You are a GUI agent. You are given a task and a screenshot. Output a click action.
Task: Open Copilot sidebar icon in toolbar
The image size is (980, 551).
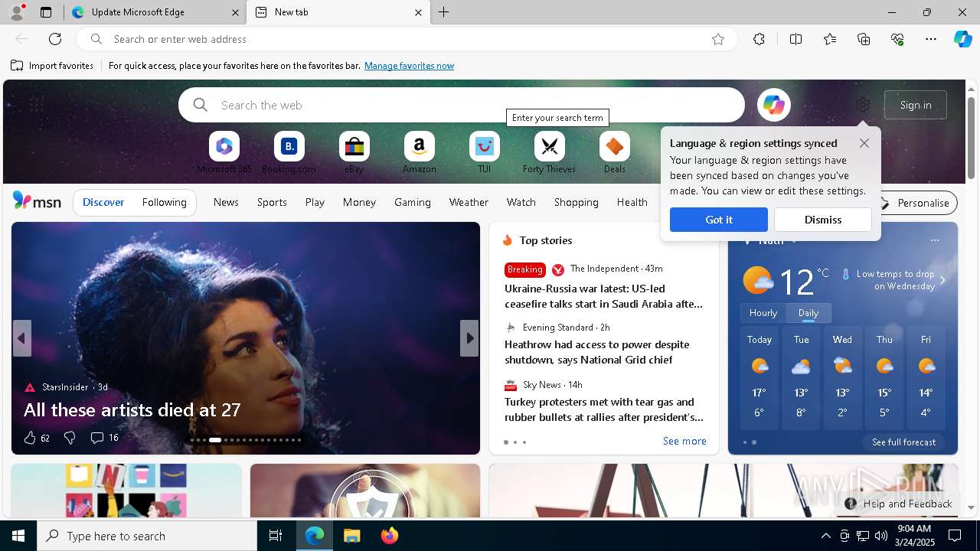click(x=962, y=39)
